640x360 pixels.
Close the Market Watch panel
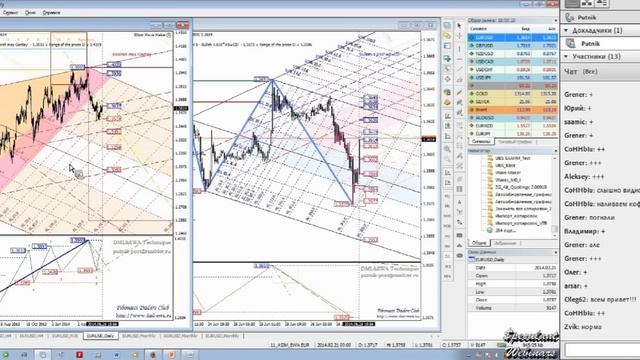tap(556, 20)
